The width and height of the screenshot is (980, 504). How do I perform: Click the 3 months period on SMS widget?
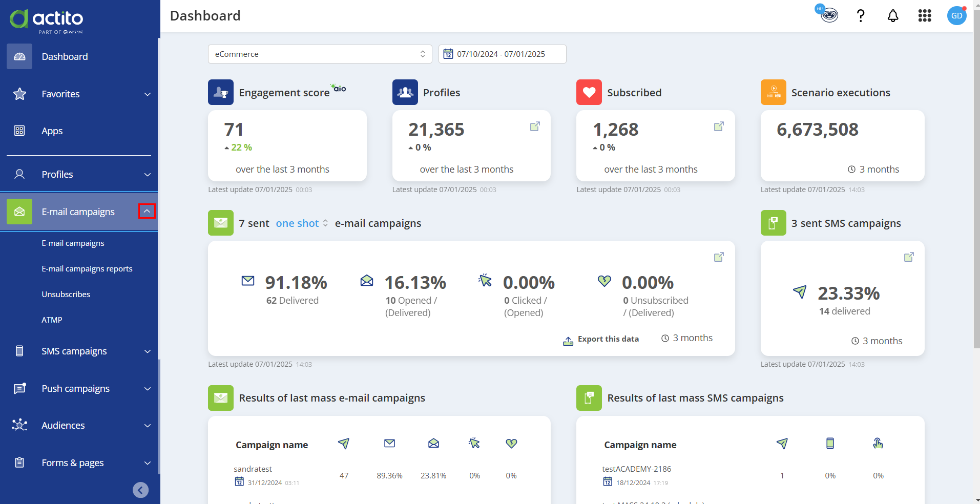[x=877, y=341]
